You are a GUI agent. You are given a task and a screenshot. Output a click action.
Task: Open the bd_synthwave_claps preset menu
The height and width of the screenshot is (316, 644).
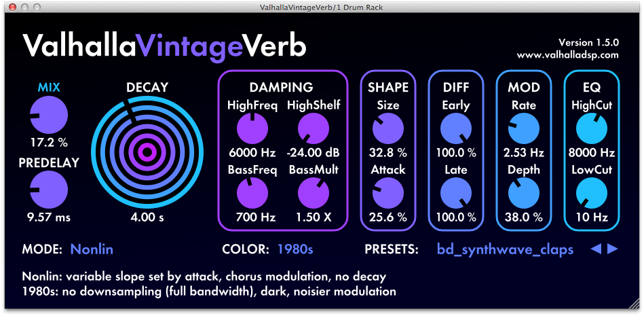pos(505,250)
